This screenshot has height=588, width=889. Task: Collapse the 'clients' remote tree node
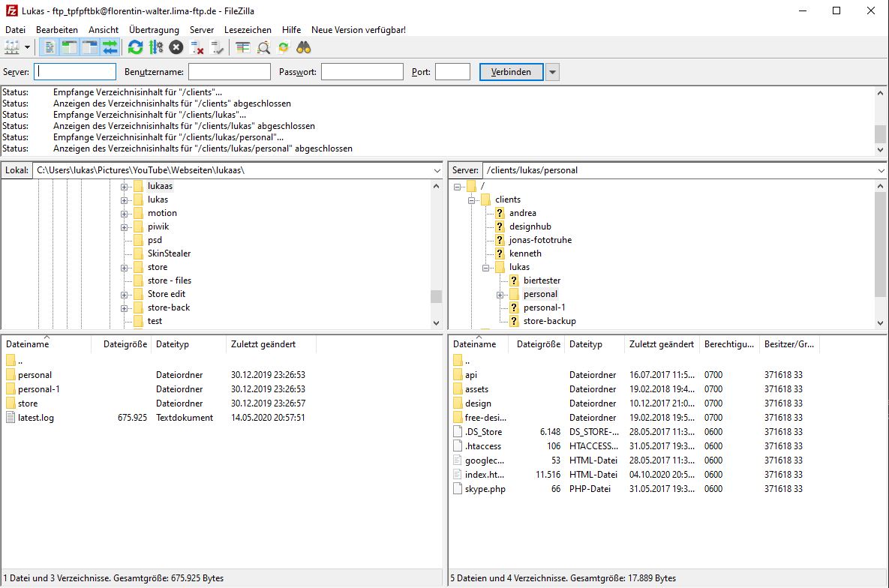pos(472,200)
